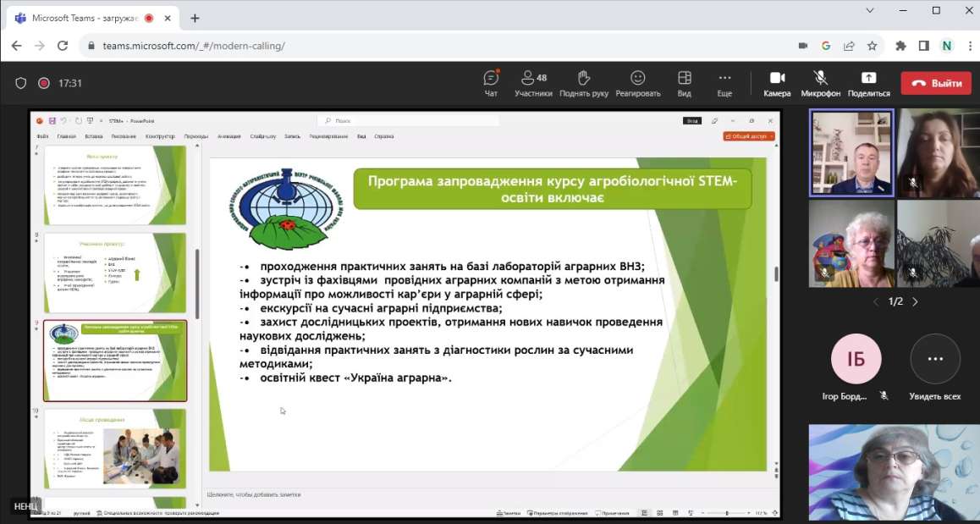The height and width of the screenshot is (524, 980).
Task: Unmute the microphone
Action: (821, 83)
